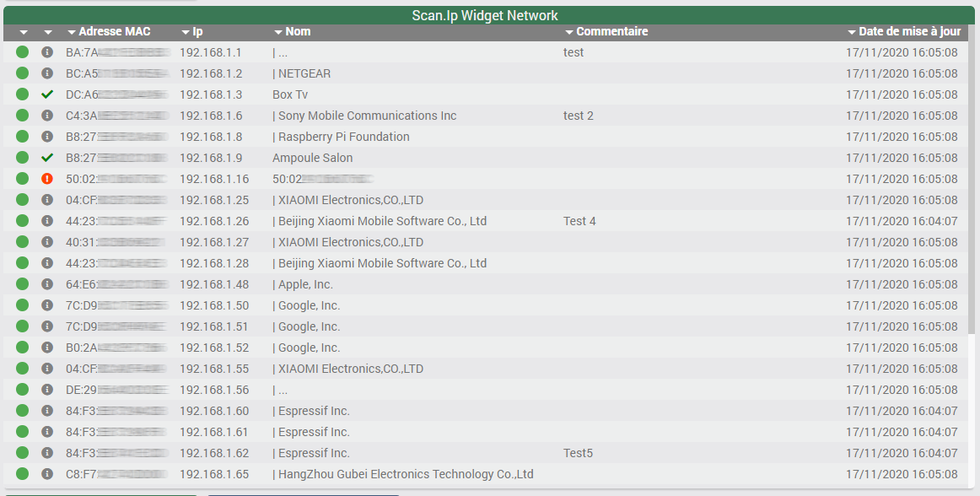
Task: Click the "| Sony Mobile Communications Inc" cell
Action: pos(364,116)
